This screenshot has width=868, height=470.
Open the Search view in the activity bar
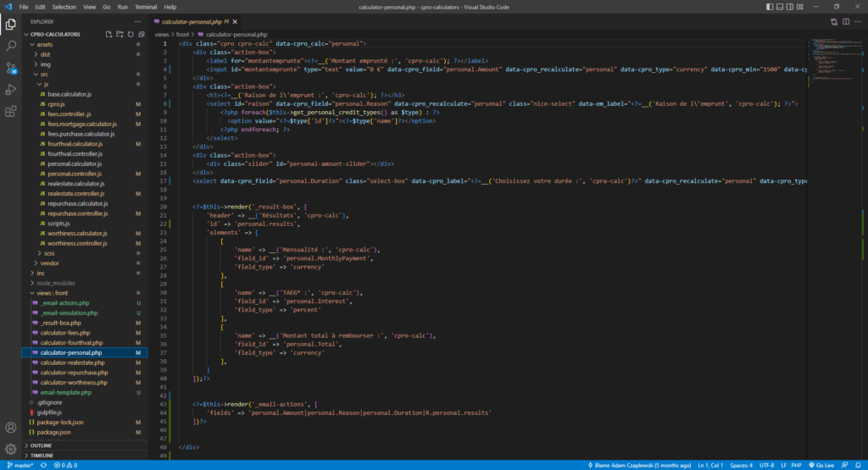tap(10, 46)
